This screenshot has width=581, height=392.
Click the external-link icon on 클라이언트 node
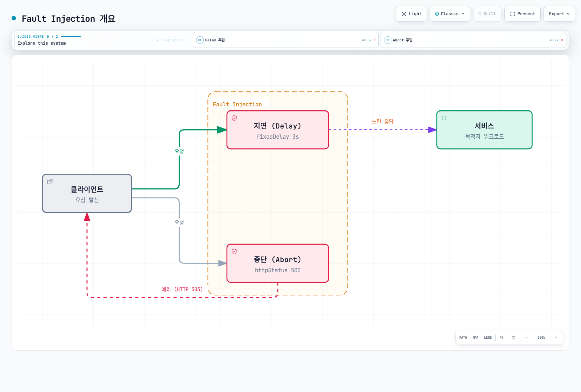(x=50, y=181)
